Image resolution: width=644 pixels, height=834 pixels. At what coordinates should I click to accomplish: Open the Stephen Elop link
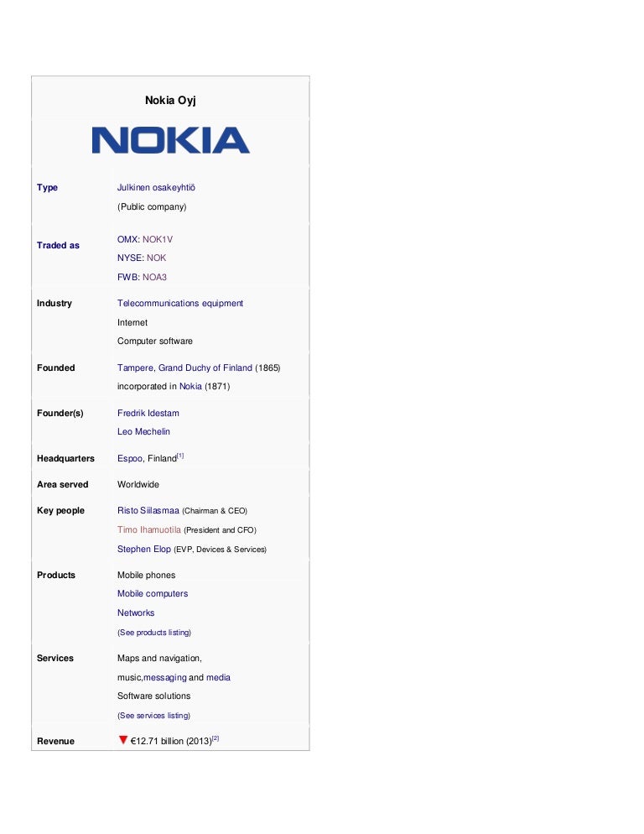tap(143, 550)
